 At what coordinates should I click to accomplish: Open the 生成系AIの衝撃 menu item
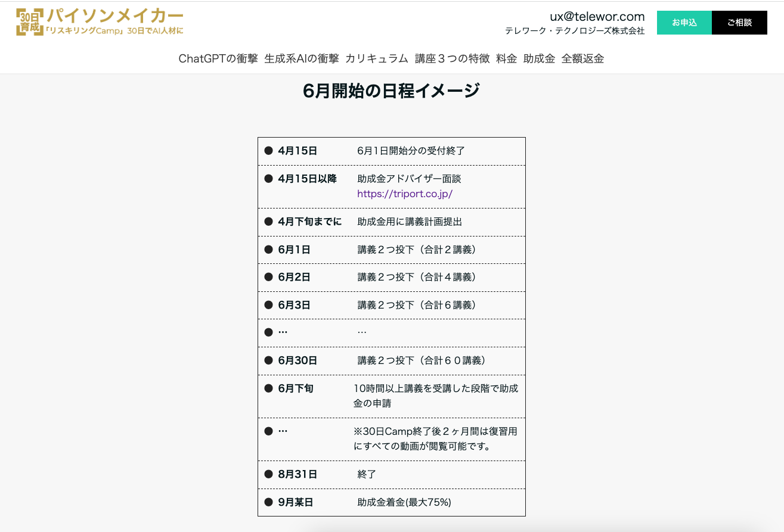point(302,58)
